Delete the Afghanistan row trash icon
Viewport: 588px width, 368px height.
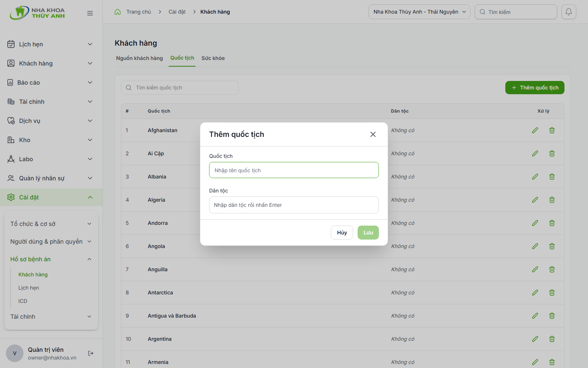pyautogui.click(x=552, y=130)
